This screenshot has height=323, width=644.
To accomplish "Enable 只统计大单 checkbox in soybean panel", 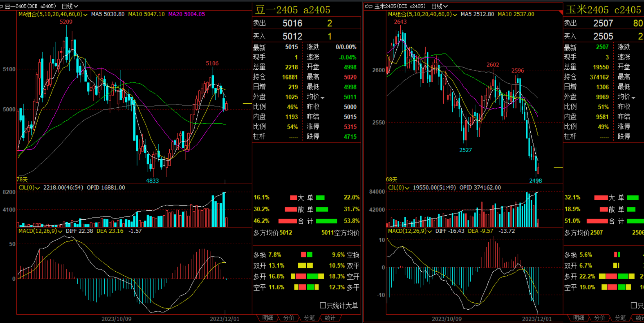I will coord(323,306).
